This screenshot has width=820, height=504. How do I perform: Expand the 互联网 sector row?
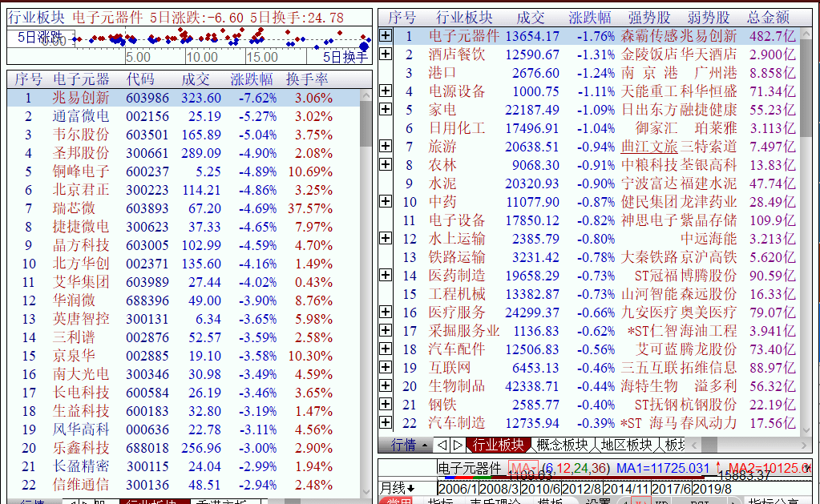[x=386, y=367]
